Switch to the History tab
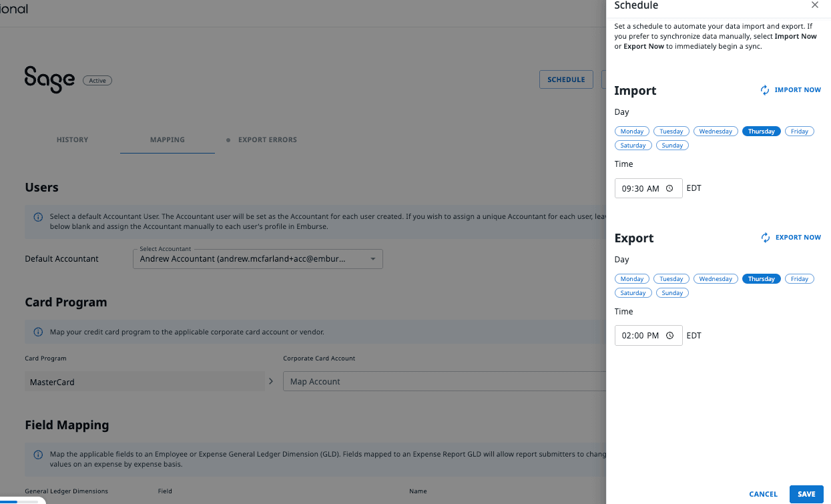Screen dimensions: 831x504 pyautogui.click(x=72, y=140)
